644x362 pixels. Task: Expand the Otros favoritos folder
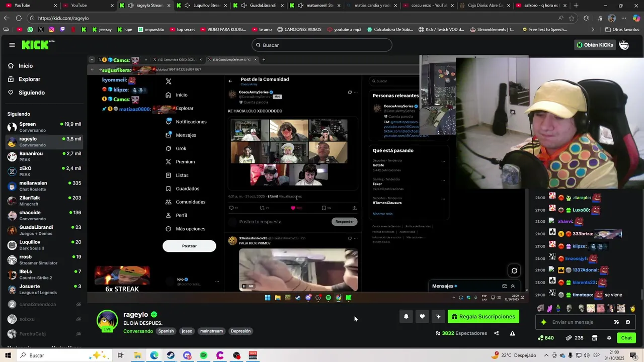coord(621,30)
